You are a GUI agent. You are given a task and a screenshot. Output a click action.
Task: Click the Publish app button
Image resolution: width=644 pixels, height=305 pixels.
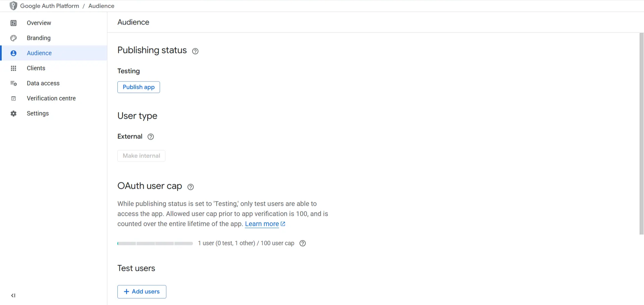click(x=139, y=87)
